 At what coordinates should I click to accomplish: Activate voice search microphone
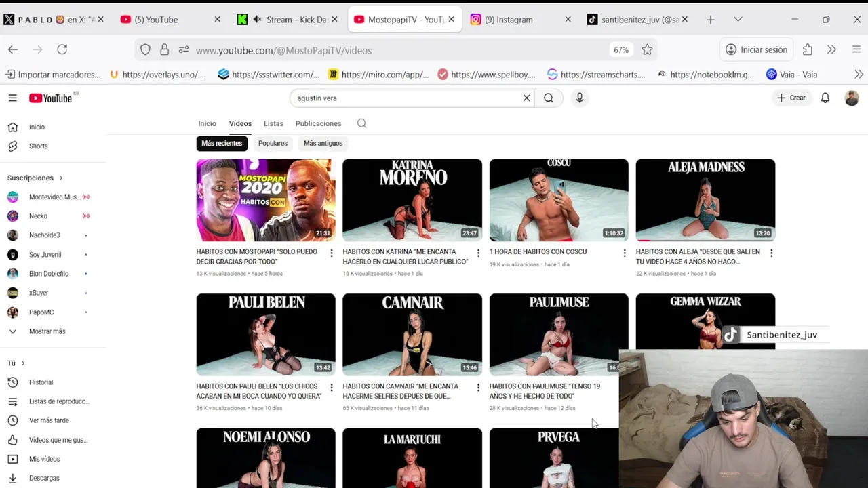(x=580, y=98)
